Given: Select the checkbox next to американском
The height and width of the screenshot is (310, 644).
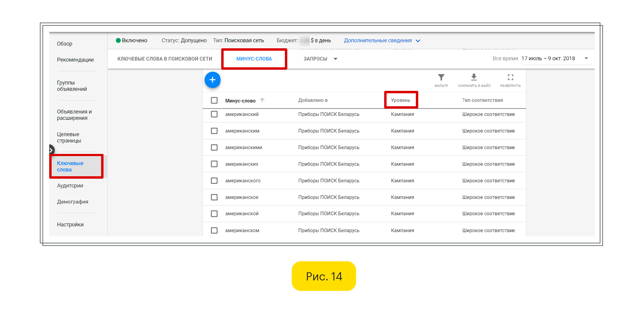Looking at the screenshot, I should [214, 230].
